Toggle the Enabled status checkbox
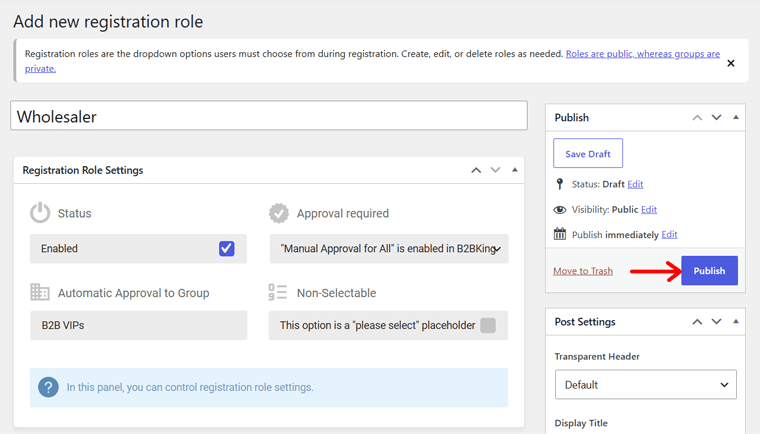This screenshot has height=434, width=760. (x=226, y=248)
